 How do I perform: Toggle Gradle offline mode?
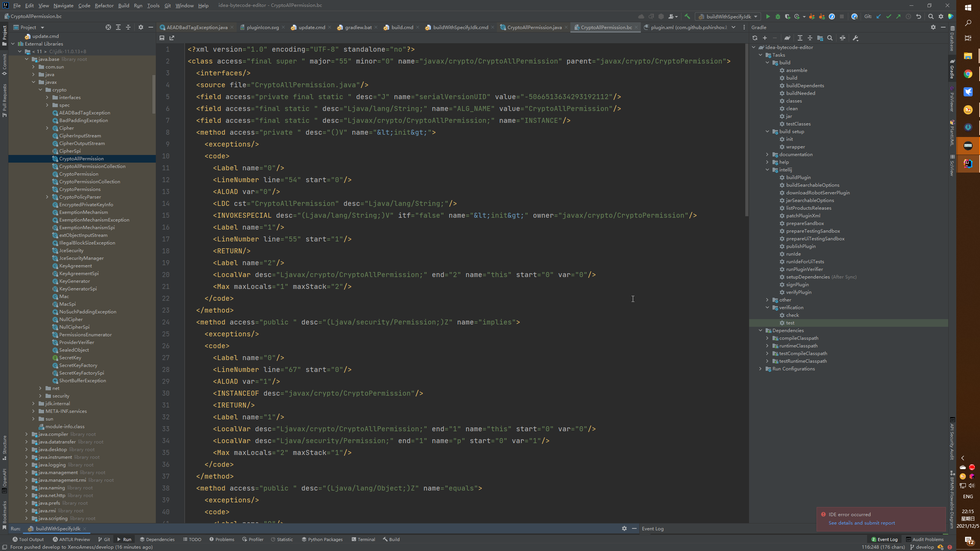point(843,38)
